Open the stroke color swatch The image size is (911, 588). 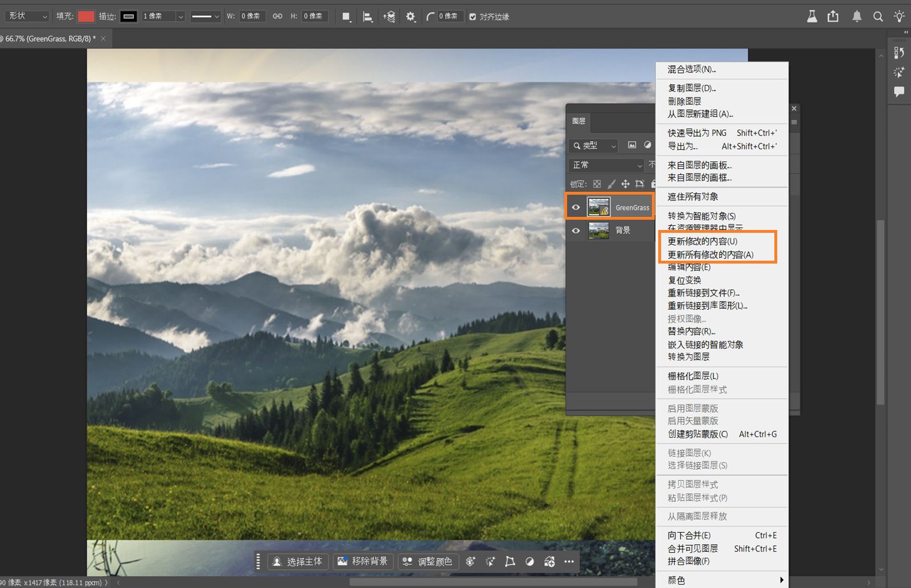click(129, 17)
